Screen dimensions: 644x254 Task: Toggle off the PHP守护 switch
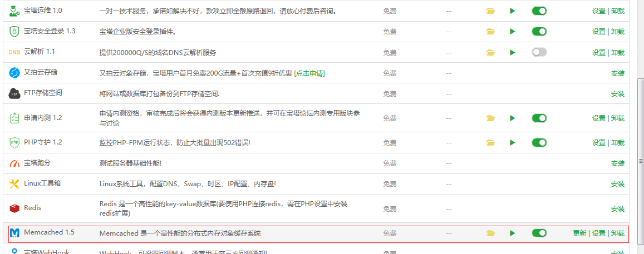tap(539, 143)
